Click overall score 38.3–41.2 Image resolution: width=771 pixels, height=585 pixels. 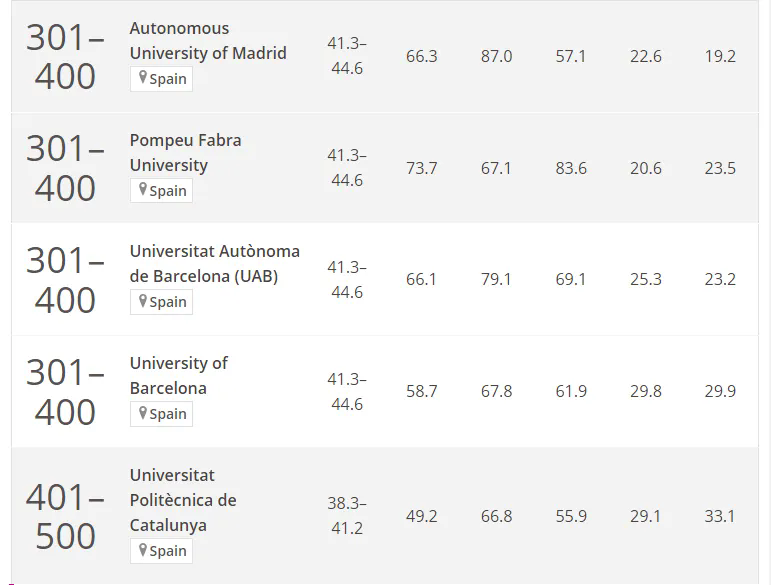point(347,516)
